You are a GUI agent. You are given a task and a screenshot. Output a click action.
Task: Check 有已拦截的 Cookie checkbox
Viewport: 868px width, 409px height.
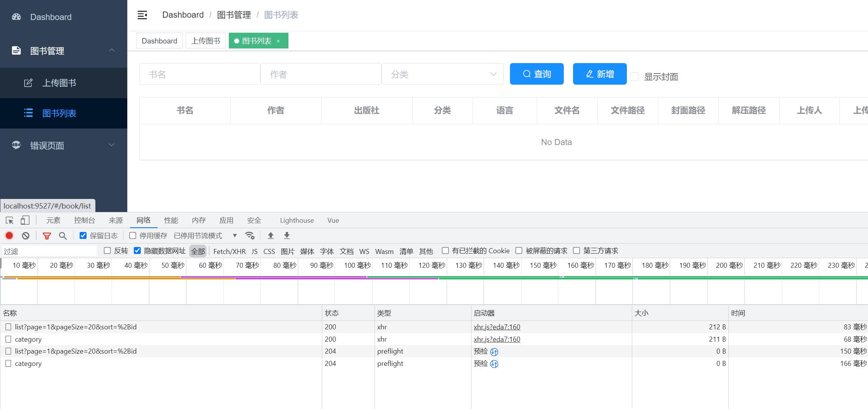[445, 250]
